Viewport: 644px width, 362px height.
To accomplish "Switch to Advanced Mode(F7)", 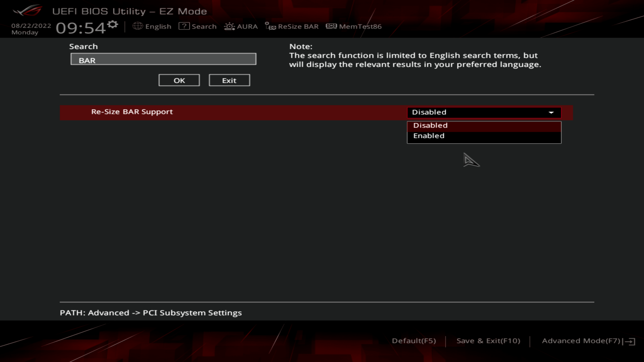I will tap(581, 341).
